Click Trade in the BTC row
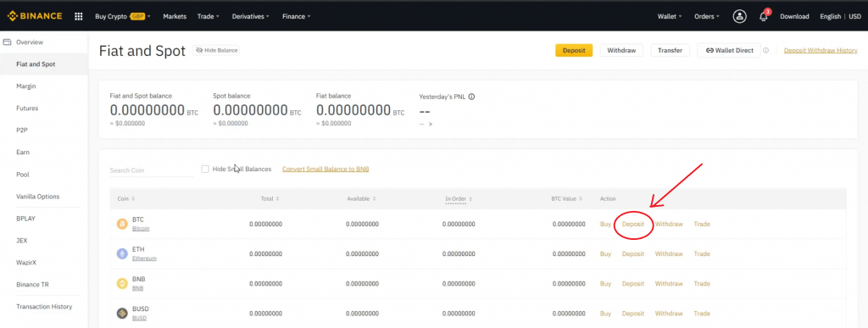 pyautogui.click(x=701, y=224)
